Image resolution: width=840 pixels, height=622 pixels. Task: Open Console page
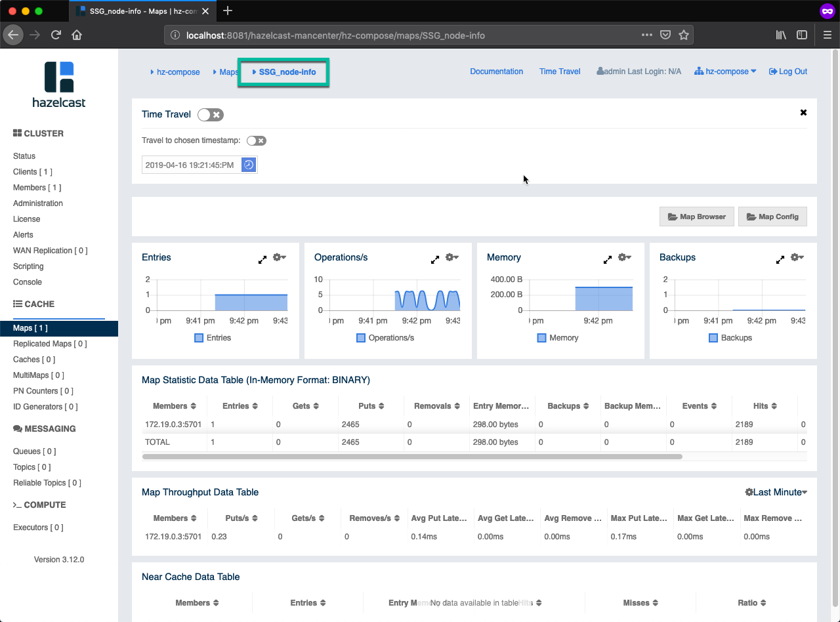28,282
